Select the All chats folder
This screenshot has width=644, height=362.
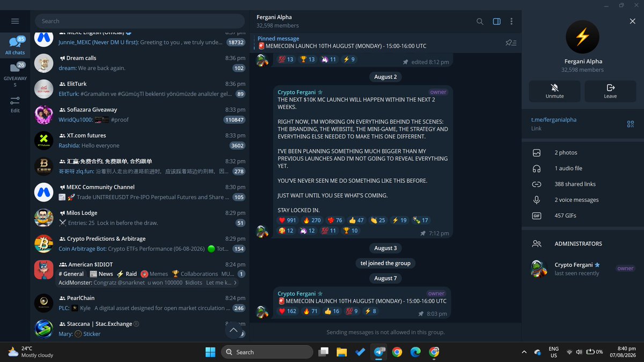point(15,46)
